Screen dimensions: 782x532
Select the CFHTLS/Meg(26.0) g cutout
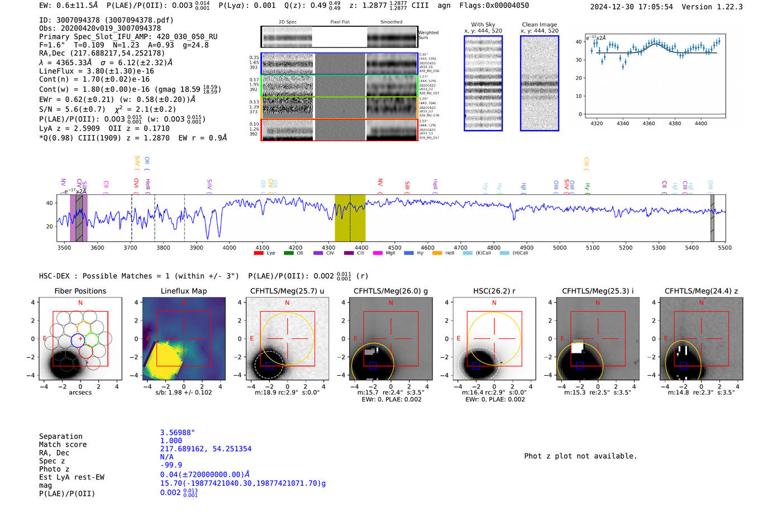391,339
